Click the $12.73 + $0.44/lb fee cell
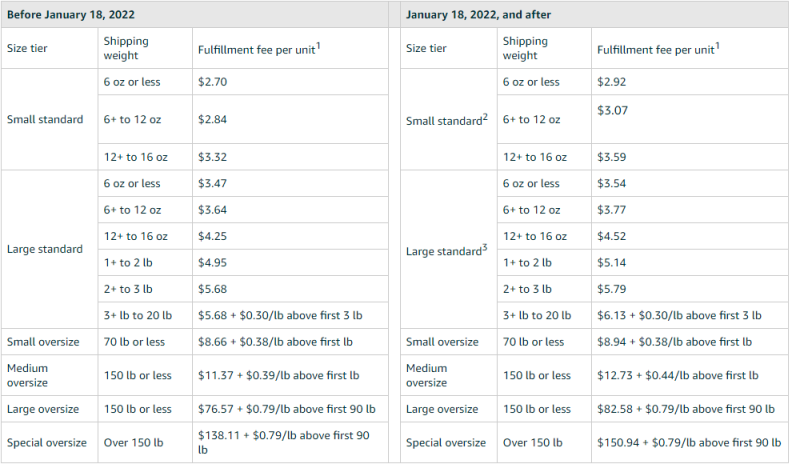792x464 pixels. (x=675, y=375)
